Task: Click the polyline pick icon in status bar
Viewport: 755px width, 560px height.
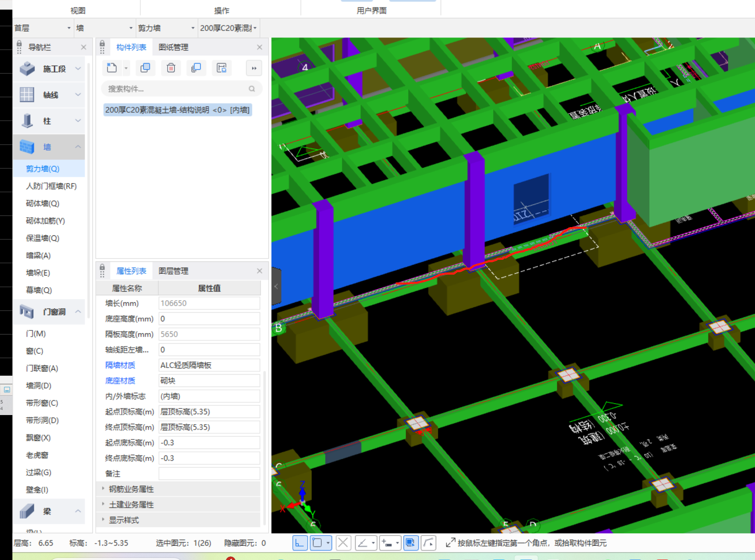Action: coord(428,543)
